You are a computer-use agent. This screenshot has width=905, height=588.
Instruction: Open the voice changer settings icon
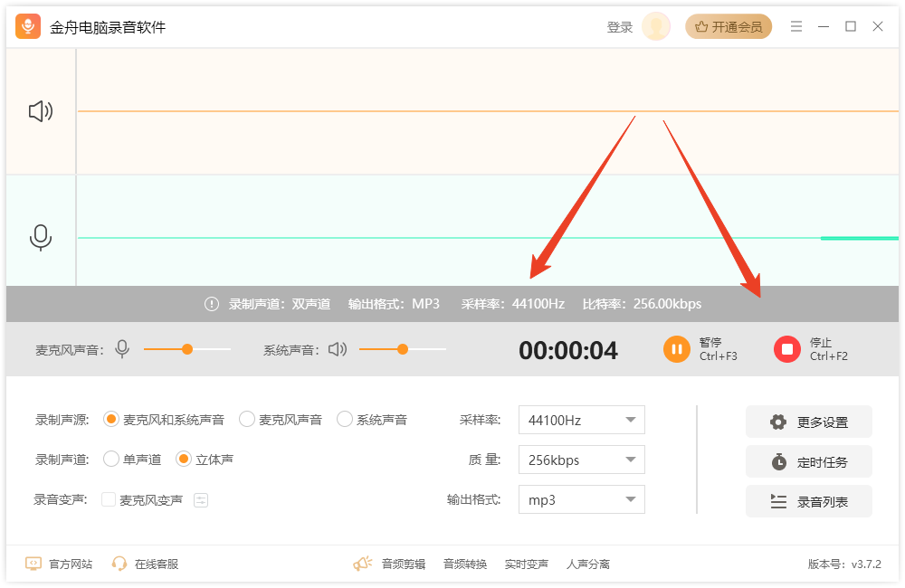click(200, 500)
